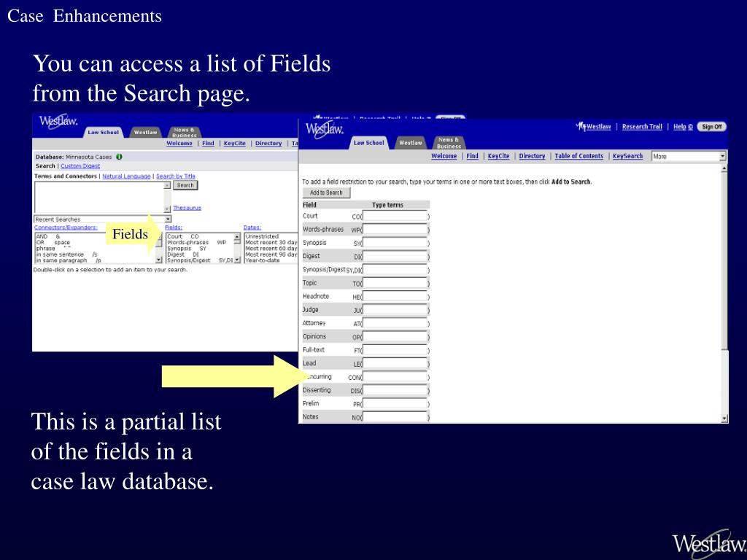Click the Notes field input box
Screen dimensions: 747x560
click(395, 416)
